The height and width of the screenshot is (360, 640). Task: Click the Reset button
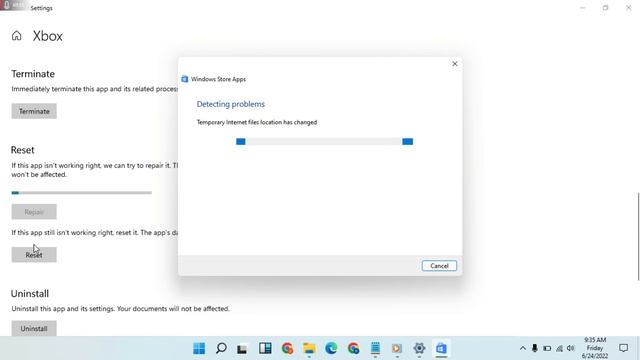pyautogui.click(x=34, y=255)
